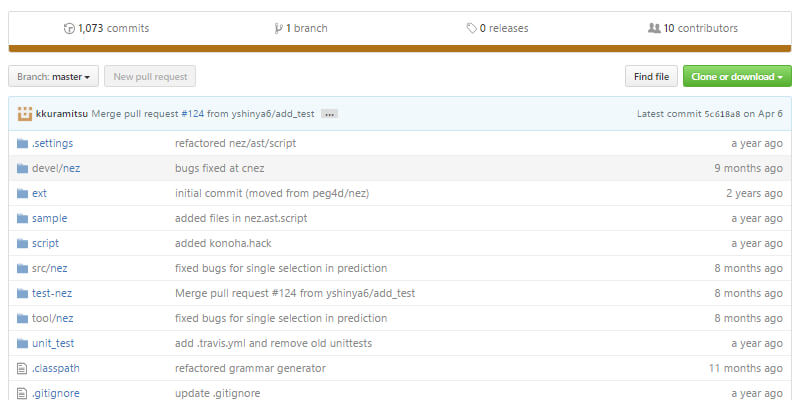
Task: Open the 1,073 commits tab
Action: pos(112,28)
